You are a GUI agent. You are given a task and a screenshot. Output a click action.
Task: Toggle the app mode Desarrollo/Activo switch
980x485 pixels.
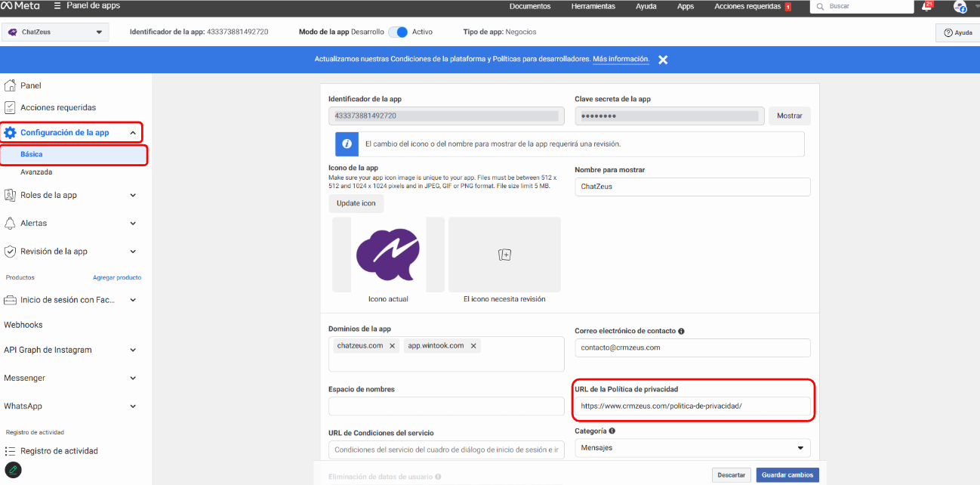tap(399, 32)
